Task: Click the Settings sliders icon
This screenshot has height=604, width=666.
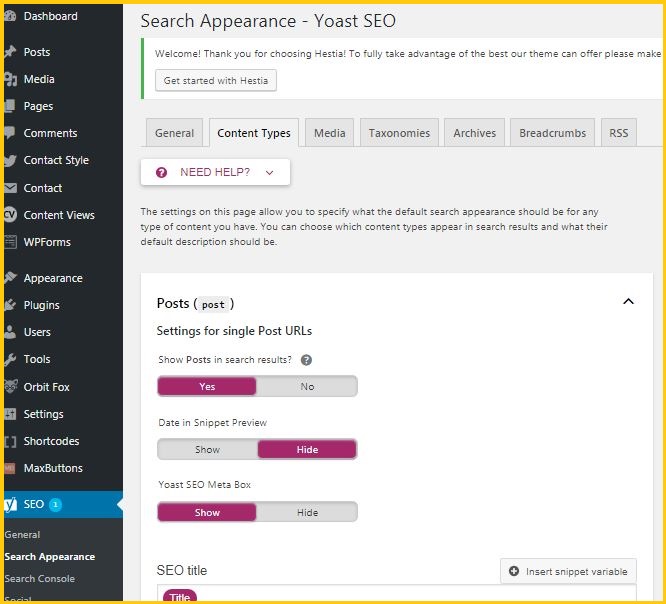Action: 10,414
